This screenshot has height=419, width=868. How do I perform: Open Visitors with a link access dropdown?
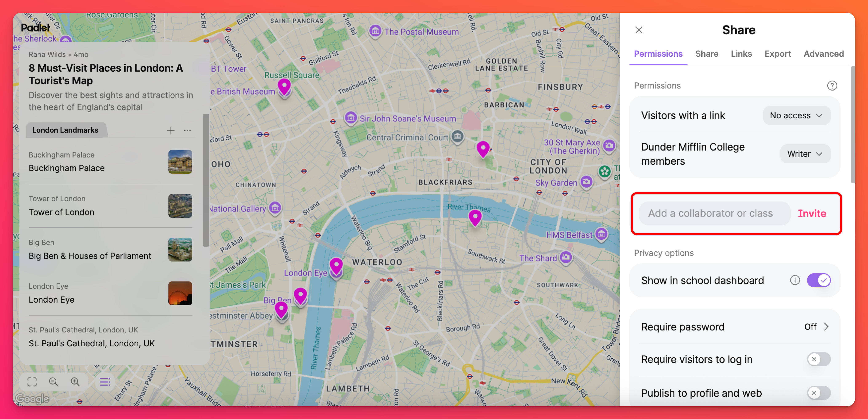point(796,116)
